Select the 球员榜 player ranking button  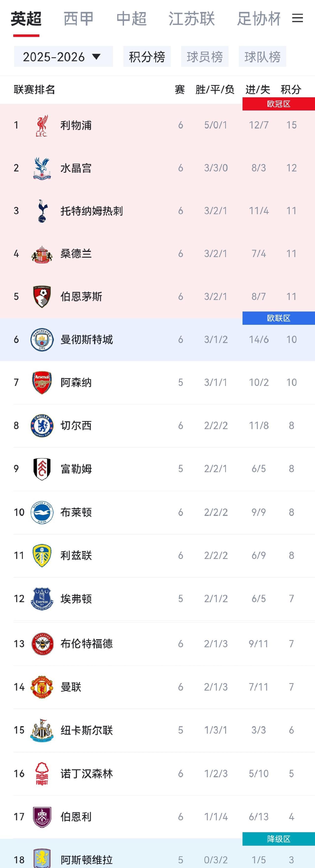[x=205, y=57]
